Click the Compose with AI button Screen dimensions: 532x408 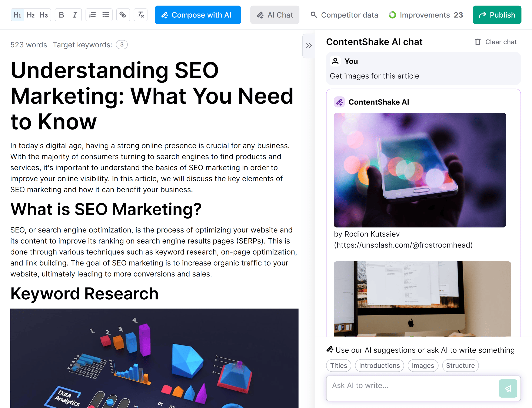point(198,15)
